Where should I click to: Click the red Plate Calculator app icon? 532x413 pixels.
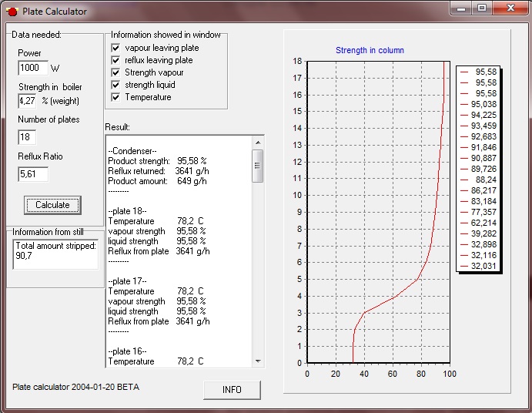point(12,12)
